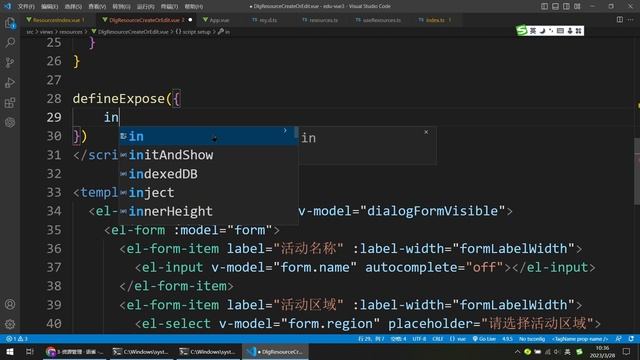
Task: Click the TagName prop-name status item
Action: pos(580,339)
